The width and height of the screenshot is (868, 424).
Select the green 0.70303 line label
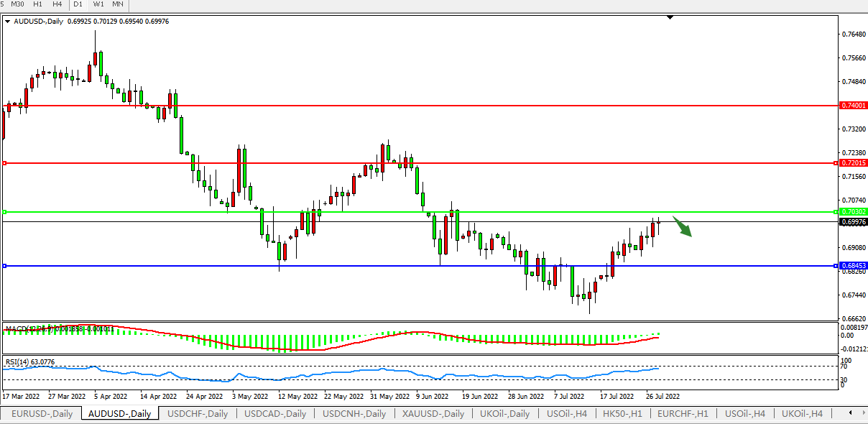point(854,212)
